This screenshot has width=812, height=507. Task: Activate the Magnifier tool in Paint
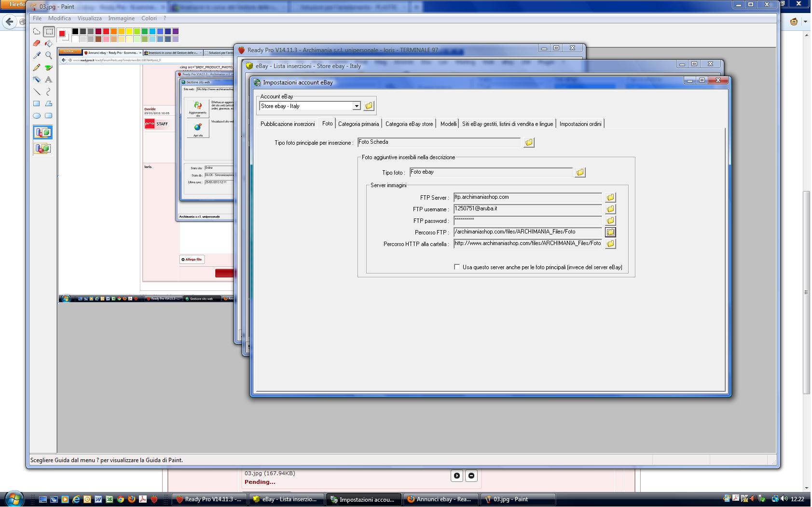tap(49, 55)
